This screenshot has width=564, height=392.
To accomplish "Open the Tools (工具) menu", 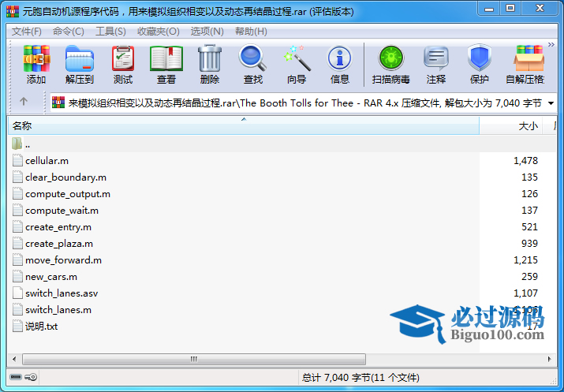I will (110, 32).
